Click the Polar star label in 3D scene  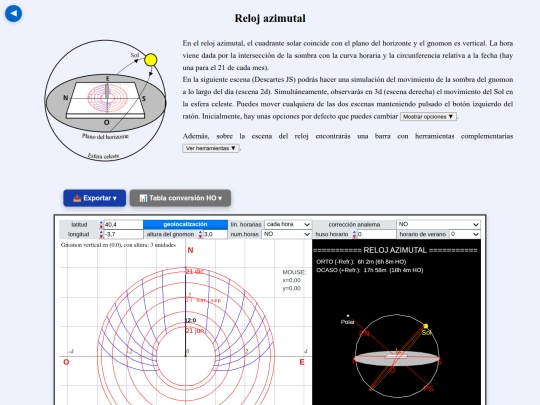(x=347, y=322)
